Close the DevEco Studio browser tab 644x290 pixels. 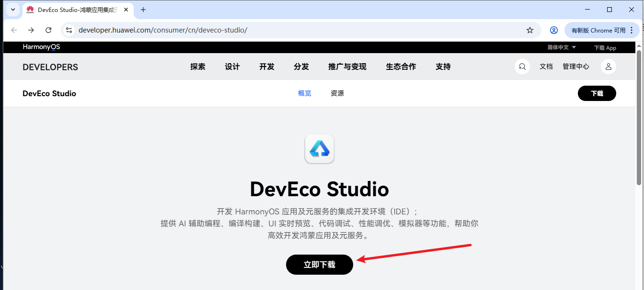pyautogui.click(x=126, y=10)
